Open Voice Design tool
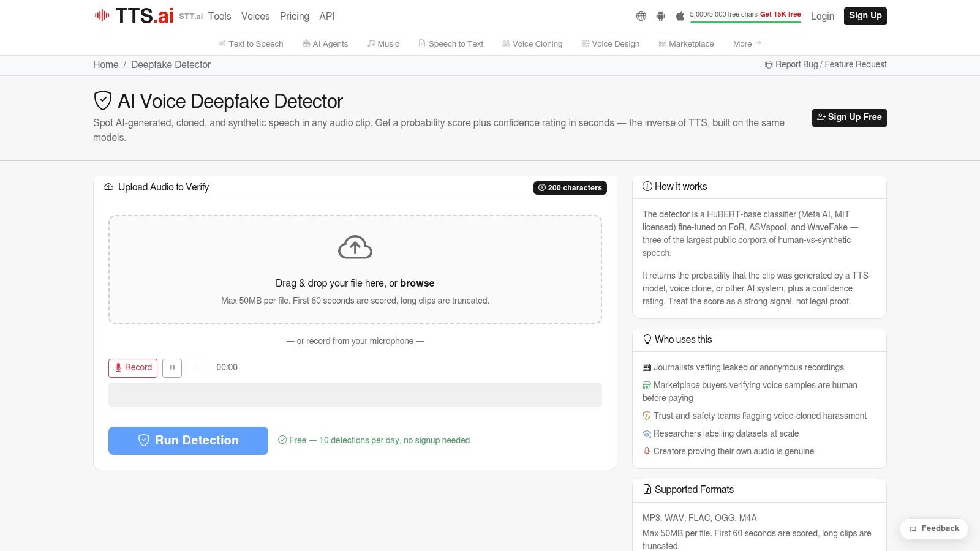This screenshot has width=980, height=551. 611,44
